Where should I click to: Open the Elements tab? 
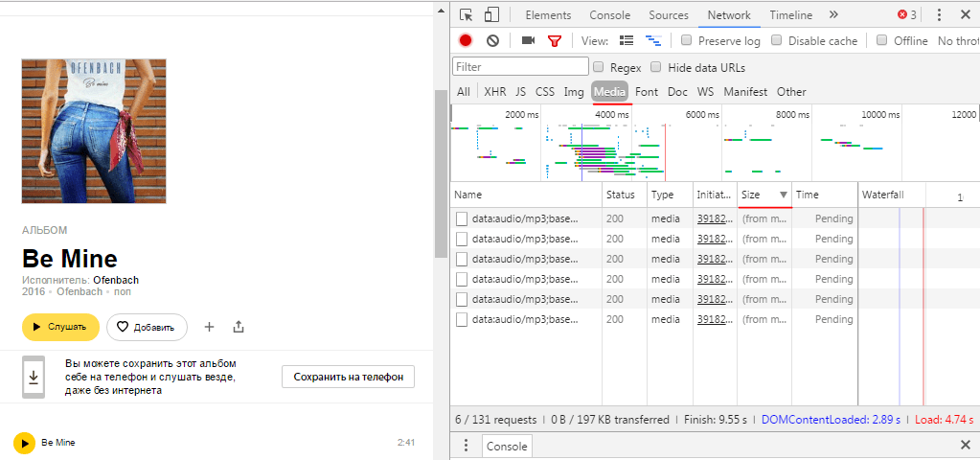tap(548, 15)
